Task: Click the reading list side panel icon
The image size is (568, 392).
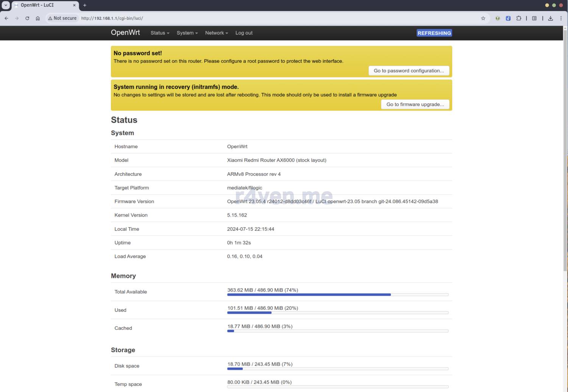Action: click(534, 18)
